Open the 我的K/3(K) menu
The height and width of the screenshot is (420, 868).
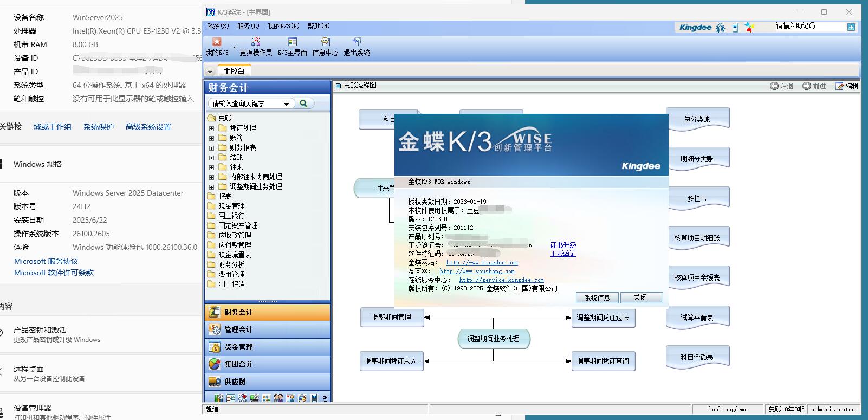tap(283, 26)
